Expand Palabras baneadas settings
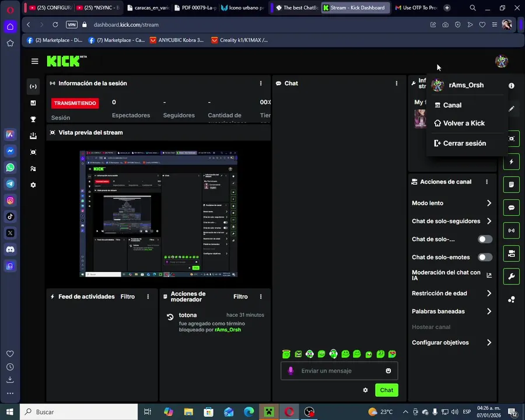525x420 pixels. 452,311
